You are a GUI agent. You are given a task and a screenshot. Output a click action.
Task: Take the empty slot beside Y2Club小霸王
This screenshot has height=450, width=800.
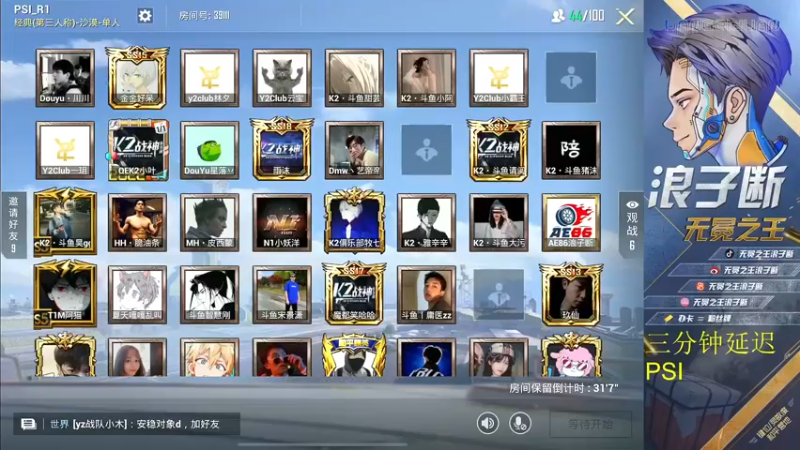[x=571, y=78]
